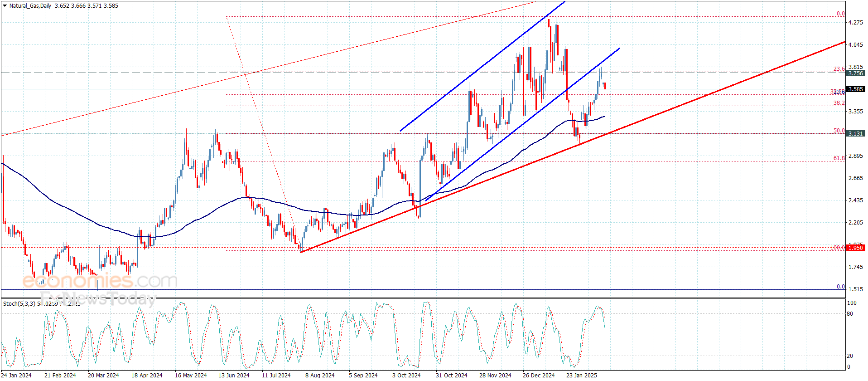
Task: Click the stochastic scale 20 label
Action: (850, 356)
